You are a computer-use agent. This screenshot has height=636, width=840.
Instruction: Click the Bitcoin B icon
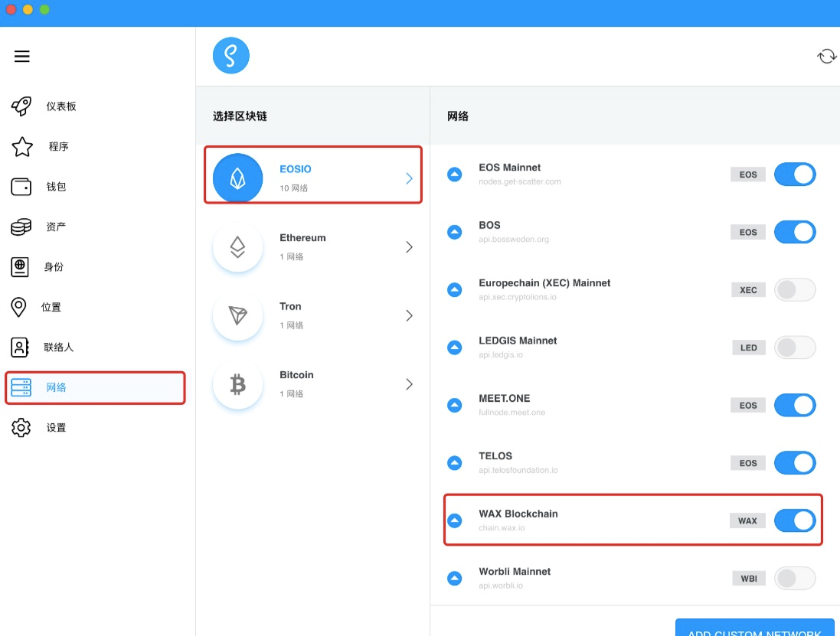(x=238, y=384)
